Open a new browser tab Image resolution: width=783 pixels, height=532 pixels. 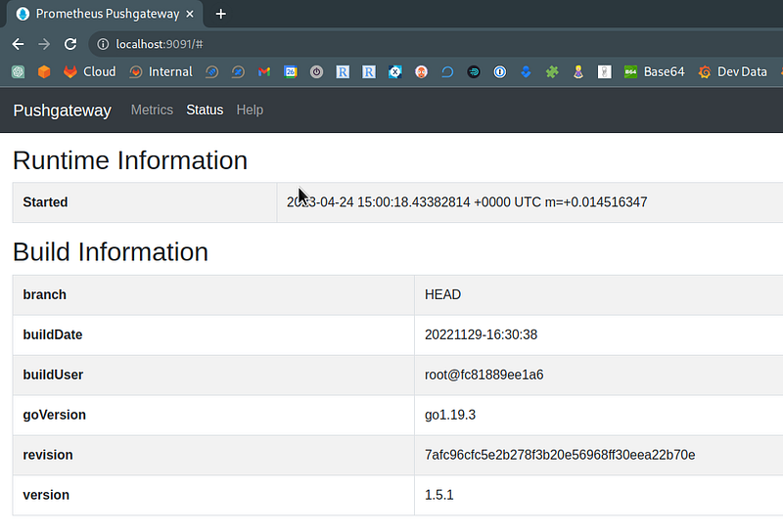tap(221, 14)
